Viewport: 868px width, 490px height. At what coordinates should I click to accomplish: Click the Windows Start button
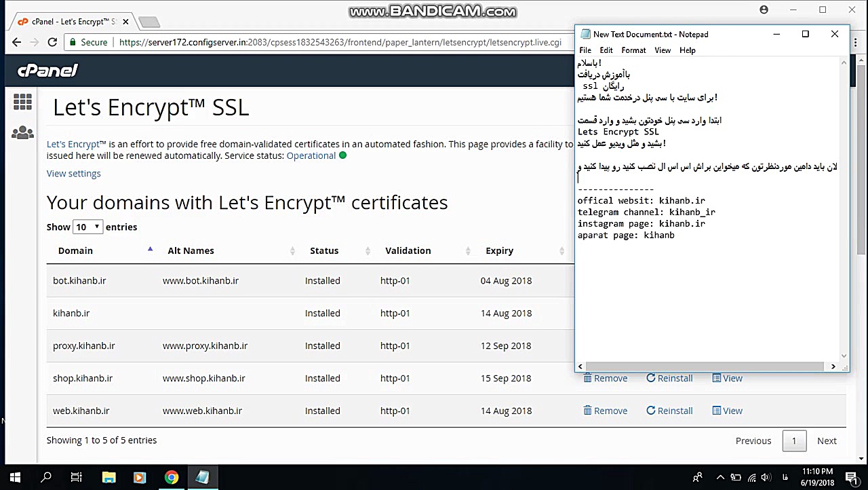click(x=15, y=477)
